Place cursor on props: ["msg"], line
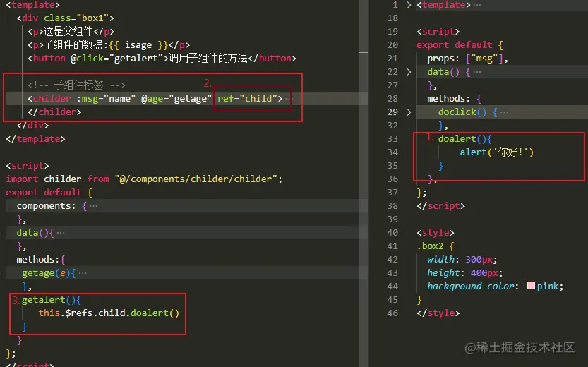The height and width of the screenshot is (367, 588). (467, 59)
